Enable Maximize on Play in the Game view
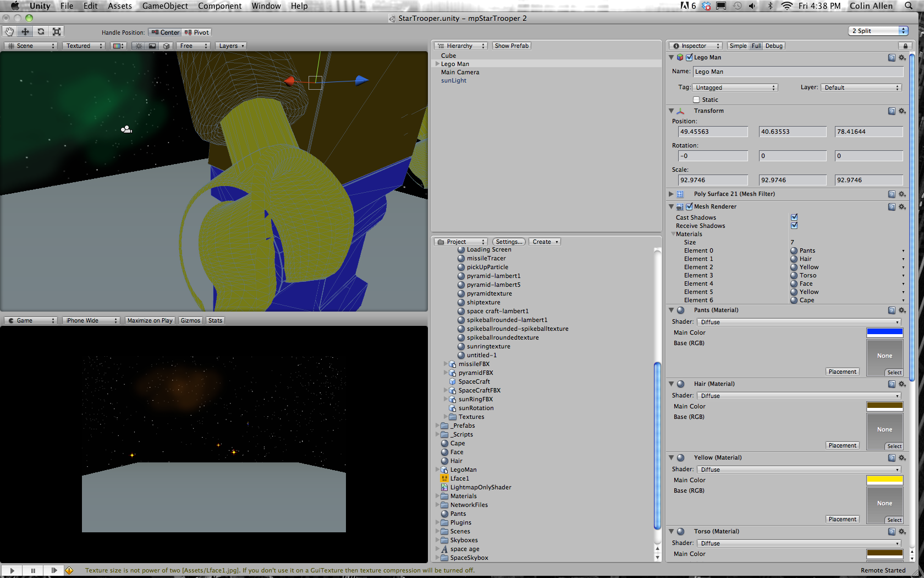Image resolution: width=924 pixels, height=578 pixels. point(150,320)
